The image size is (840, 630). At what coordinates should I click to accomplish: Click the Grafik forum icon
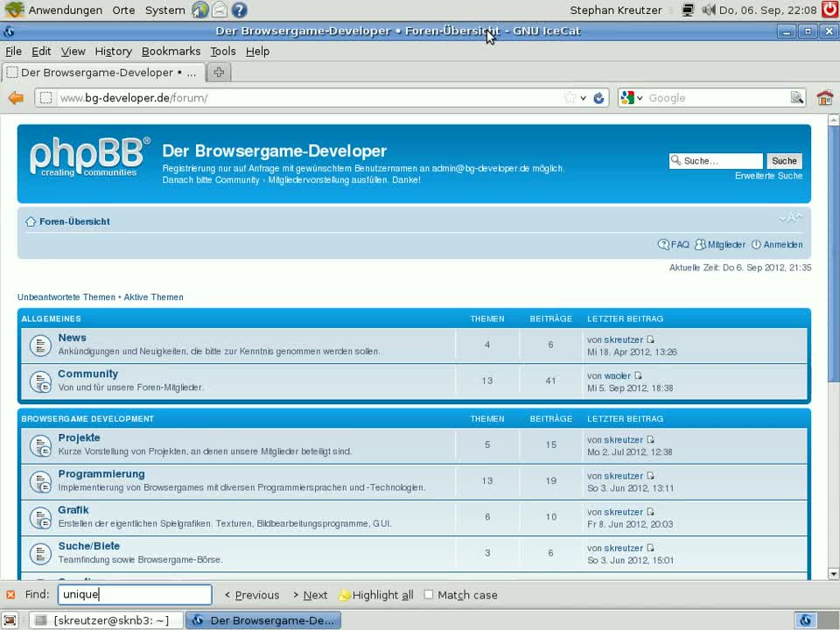coord(40,518)
